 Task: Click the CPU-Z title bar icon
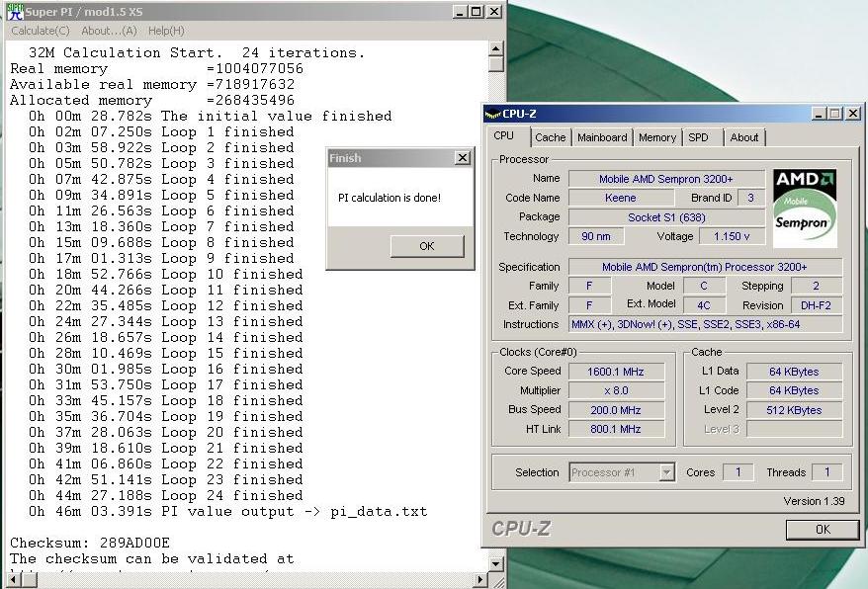pyautogui.click(x=492, y=114)
